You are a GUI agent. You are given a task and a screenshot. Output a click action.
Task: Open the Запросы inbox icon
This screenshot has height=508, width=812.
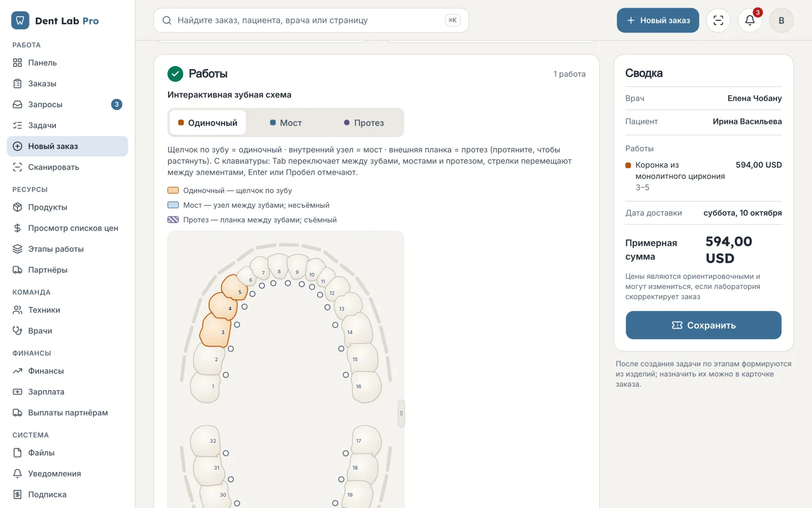coord(17,104)
